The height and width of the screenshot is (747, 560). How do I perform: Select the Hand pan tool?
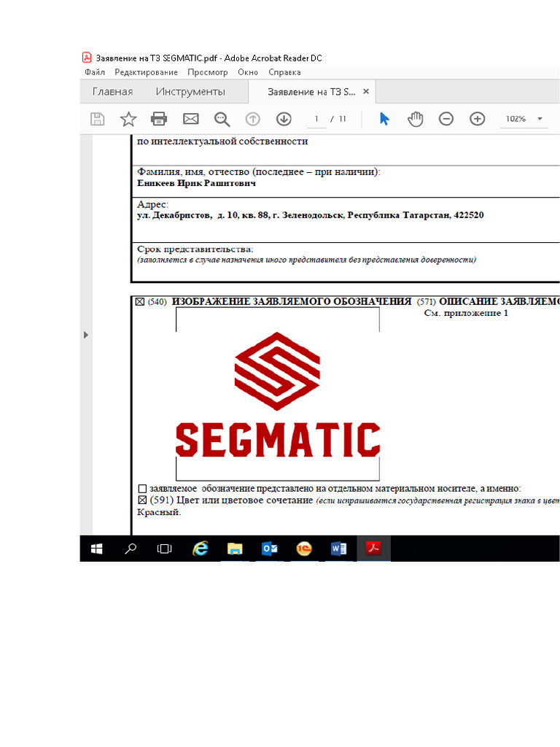click(416, 119)
